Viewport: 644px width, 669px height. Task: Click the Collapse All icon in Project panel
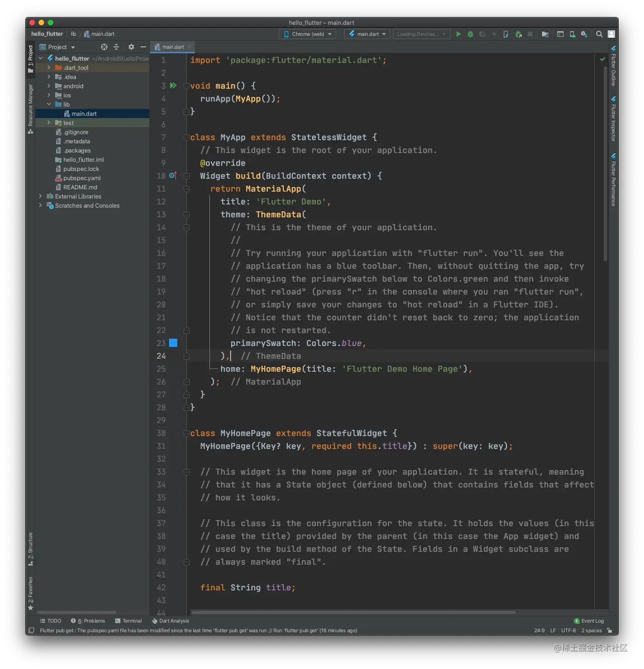point(116,47)
